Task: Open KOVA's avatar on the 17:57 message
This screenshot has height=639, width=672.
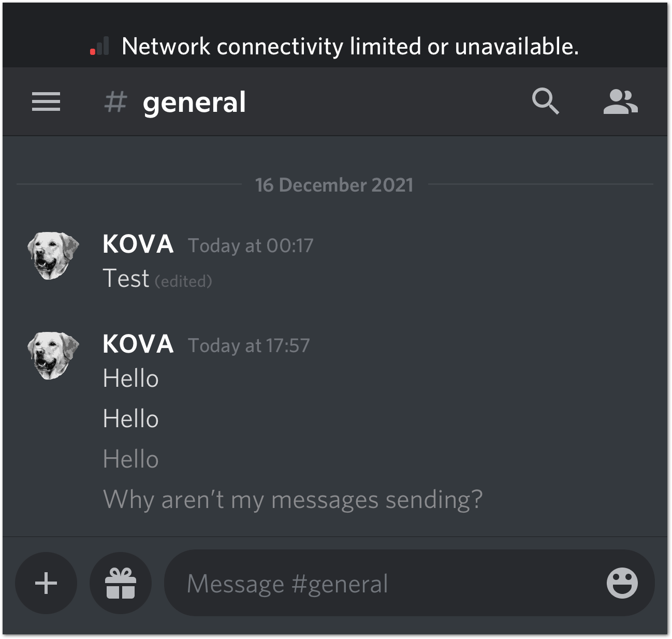Action: (53, 355)
